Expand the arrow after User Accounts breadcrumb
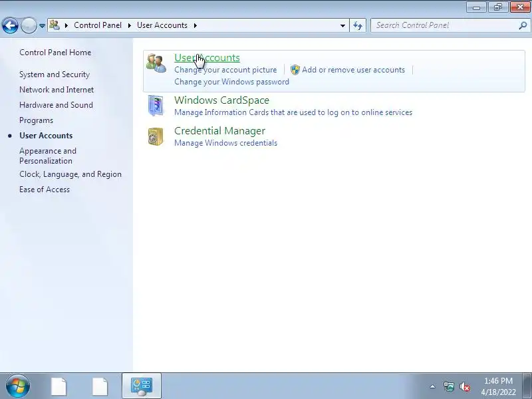 [196, 25]
